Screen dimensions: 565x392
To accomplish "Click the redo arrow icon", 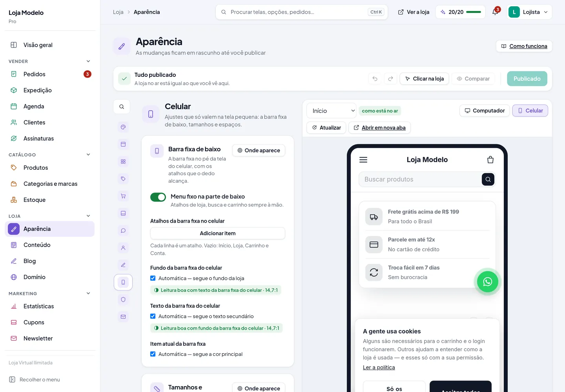I will (x=390, y=79).
